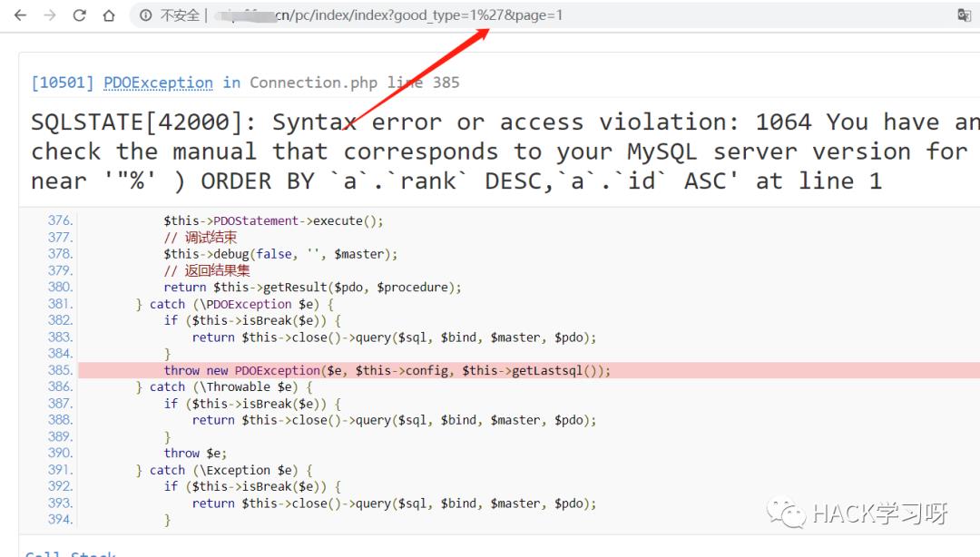980x557 pixels.
Task: Go back with the browser back arrow
Action: click(x=20, y=15)
